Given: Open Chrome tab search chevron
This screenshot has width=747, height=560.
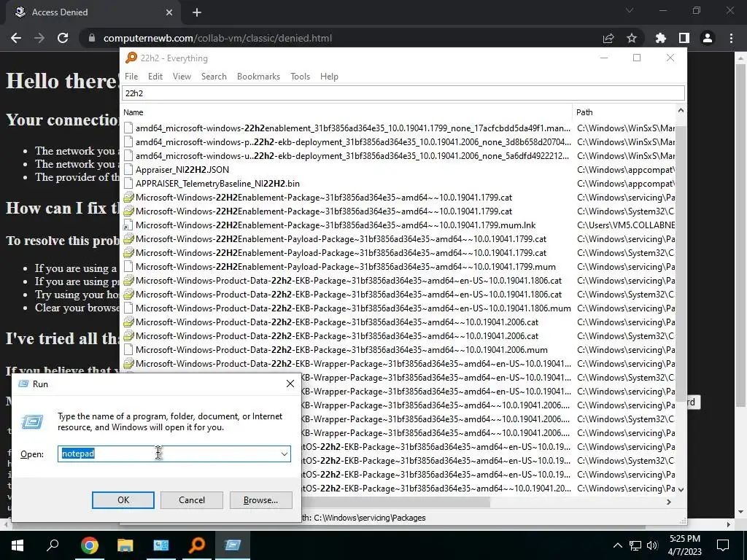Looking at the screenshot, I should click(630, 10).
